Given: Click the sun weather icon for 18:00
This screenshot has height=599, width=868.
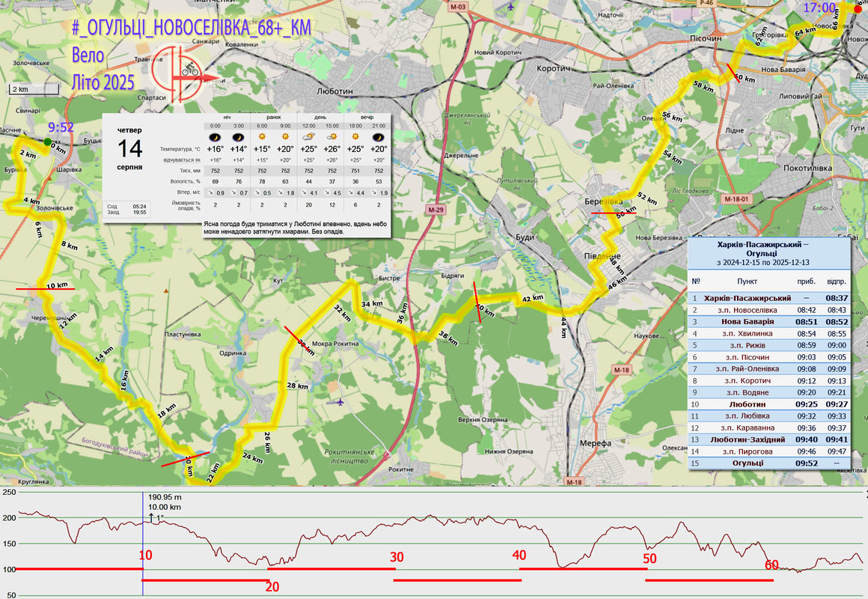Looking at the screenshot, I should point(355,136).
